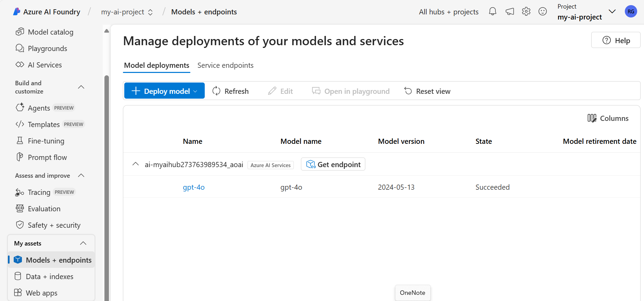Image resolution: width=644 pixels, height=301 pixels.
Task: Open the RG user avatar
Action: coord(631,11)
